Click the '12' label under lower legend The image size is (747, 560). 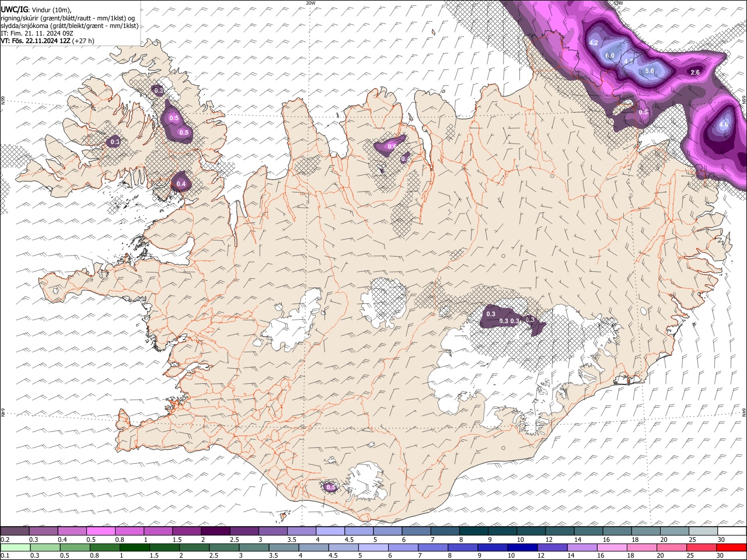(x=540, y=555)
